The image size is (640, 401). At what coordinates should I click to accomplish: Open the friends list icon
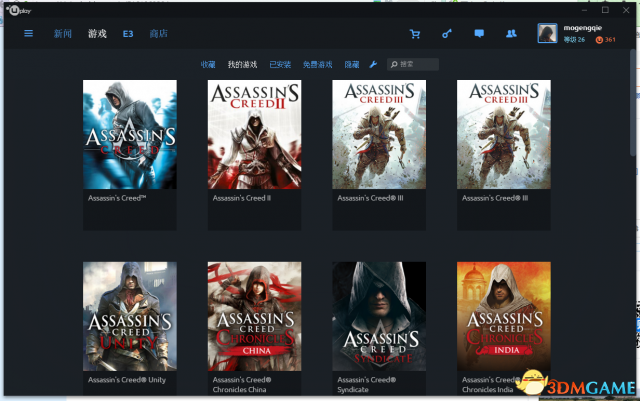click(x=511, y=33)
